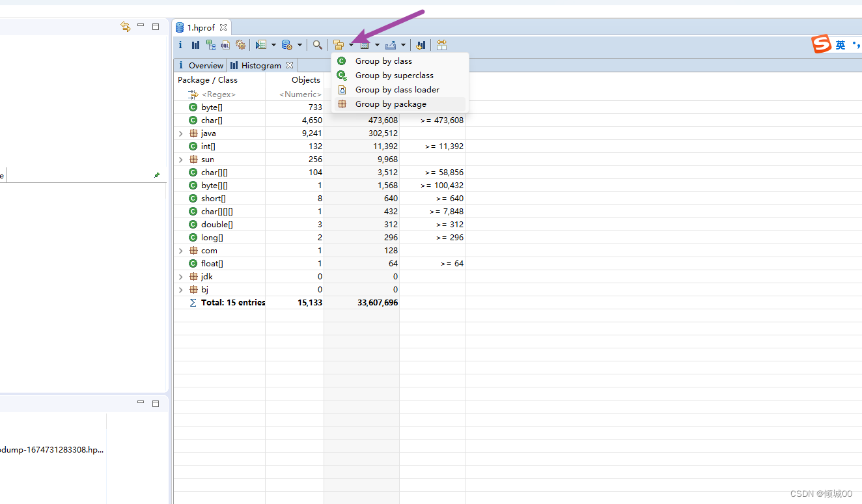
Task: Select the byte[][] row
Action: [x=319, y=186]
